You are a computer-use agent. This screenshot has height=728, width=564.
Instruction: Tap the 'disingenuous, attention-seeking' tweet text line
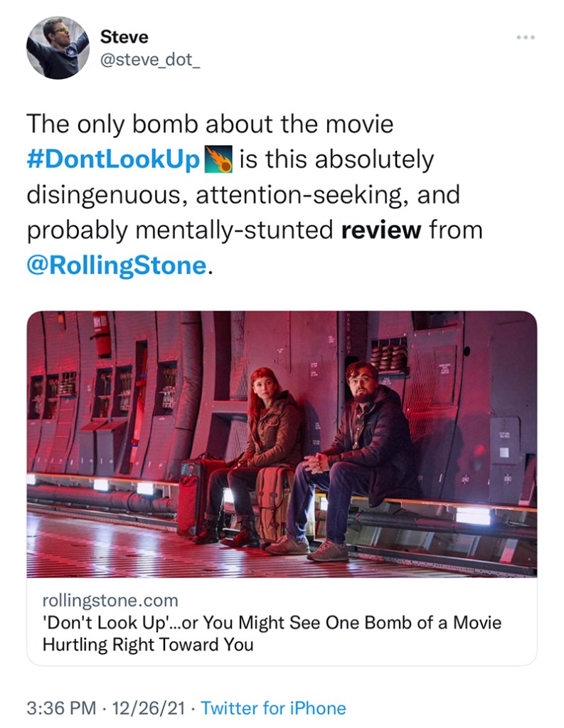tap(243, 194)
